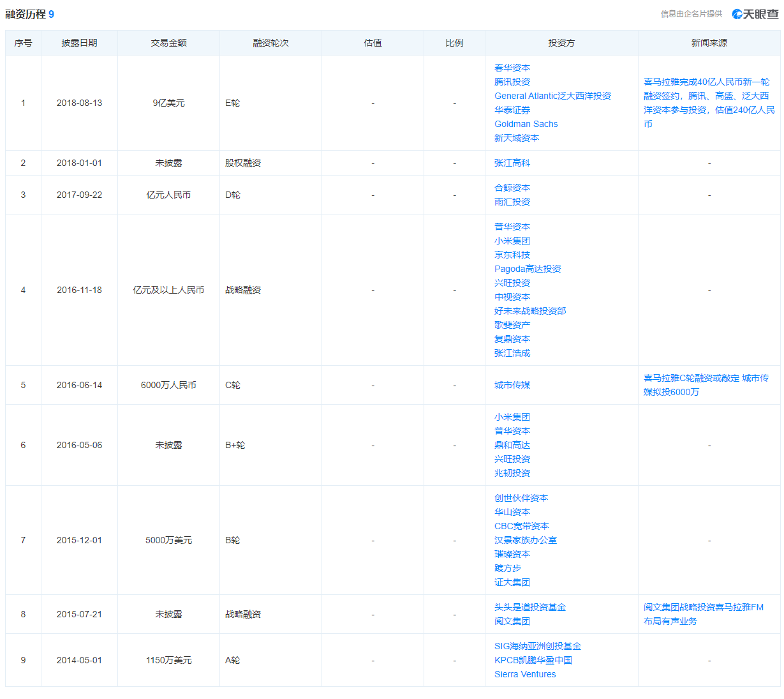The width and height of the screenshot is (784, 699).
Task: Click SIG海纳亚洲创投基金 link
Action: (537, 646)
